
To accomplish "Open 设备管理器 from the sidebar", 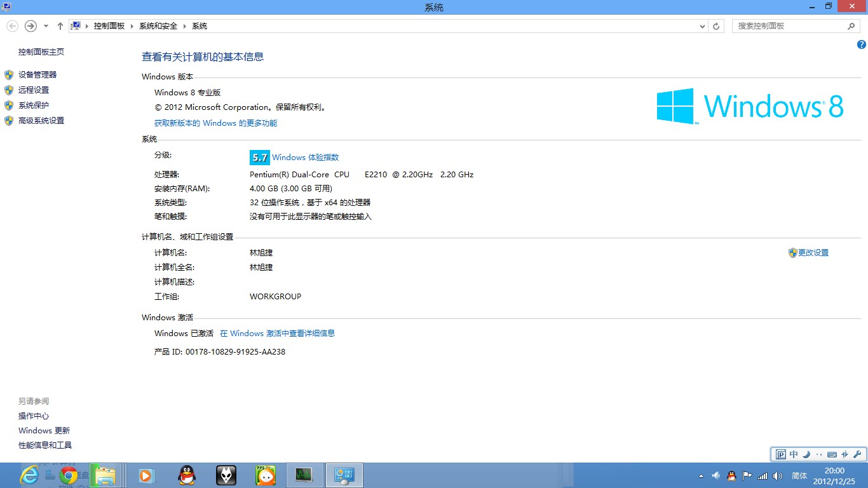I will click(37, 75).
